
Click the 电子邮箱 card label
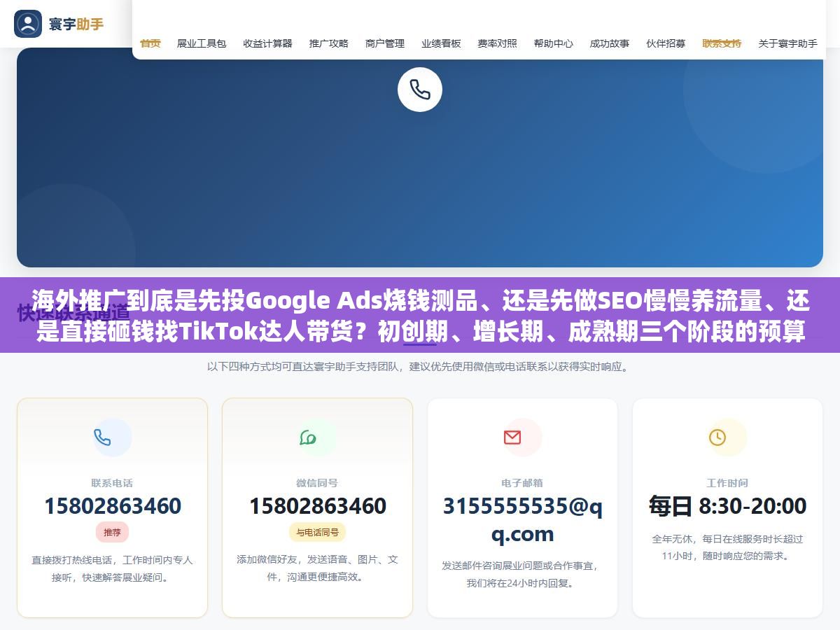point(522,483)
